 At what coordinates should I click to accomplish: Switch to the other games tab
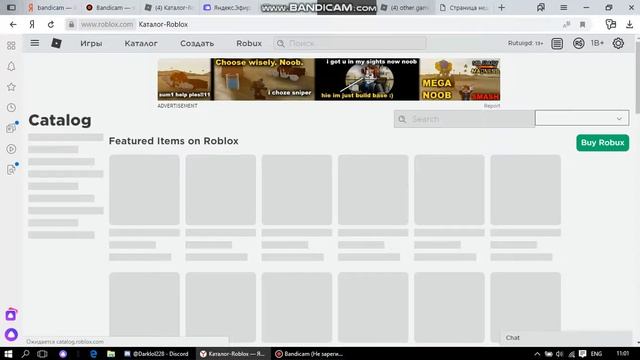click(405, 7)
